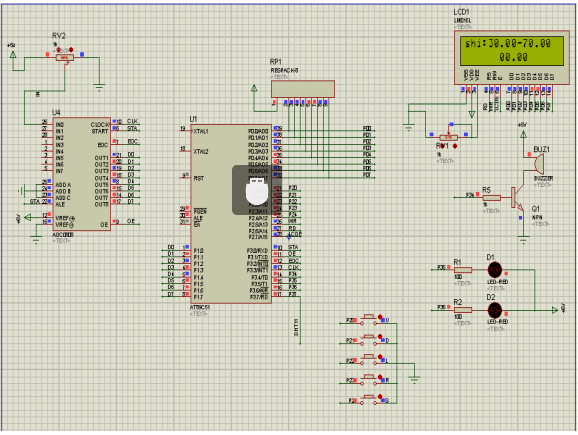The image size is (578, 435).
Task: Toggle the push button labeled U
Action: click(369, 319)
